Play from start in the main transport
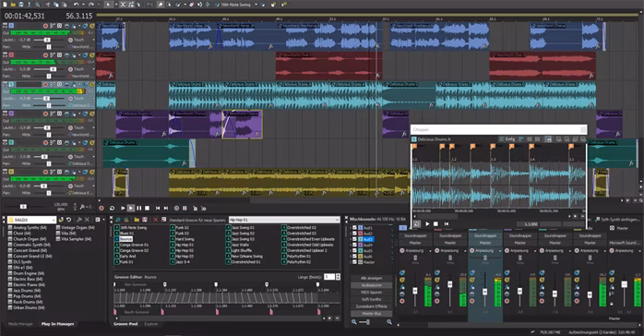644x336 pixels. tap(123, 209)
